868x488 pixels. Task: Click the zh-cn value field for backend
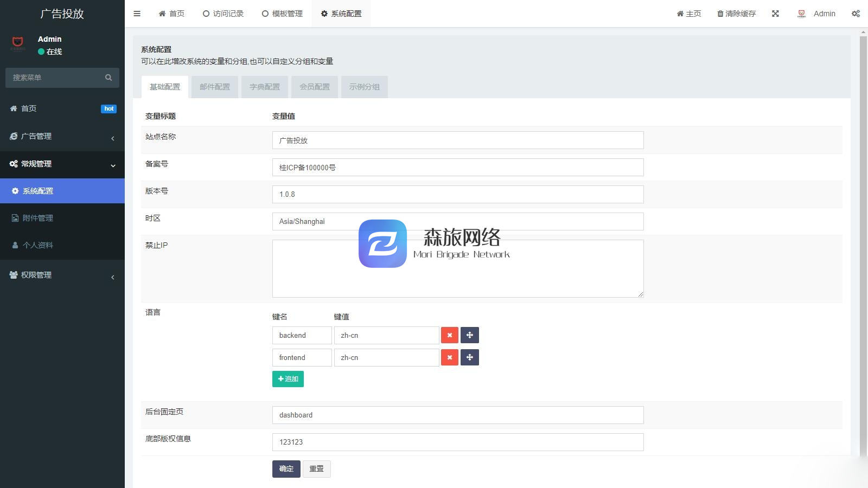click(x=386, y=335)
